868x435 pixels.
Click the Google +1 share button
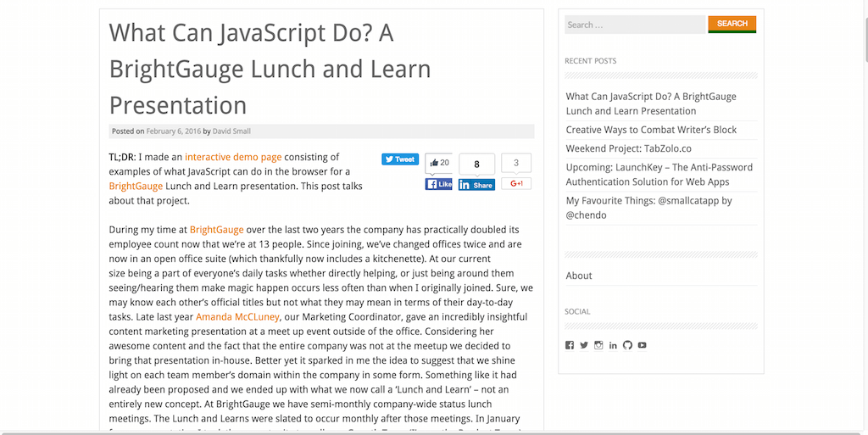tap(516, 183)
